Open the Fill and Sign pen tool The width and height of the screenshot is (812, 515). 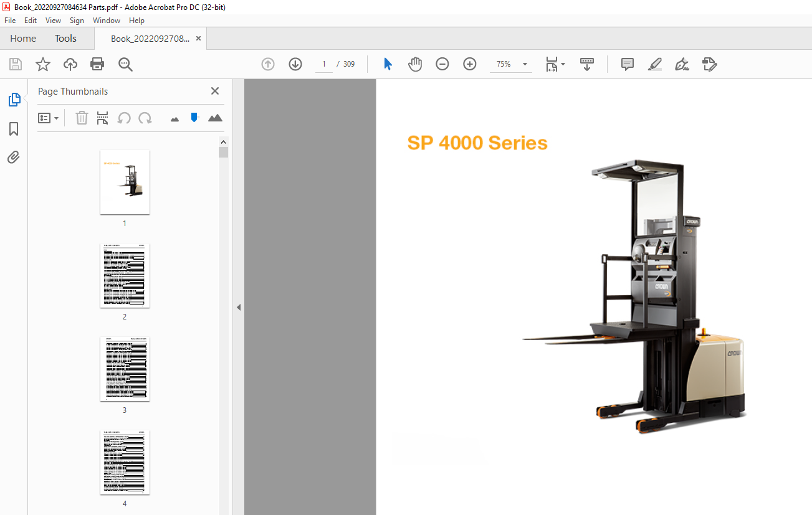click(x=682, y=64)
